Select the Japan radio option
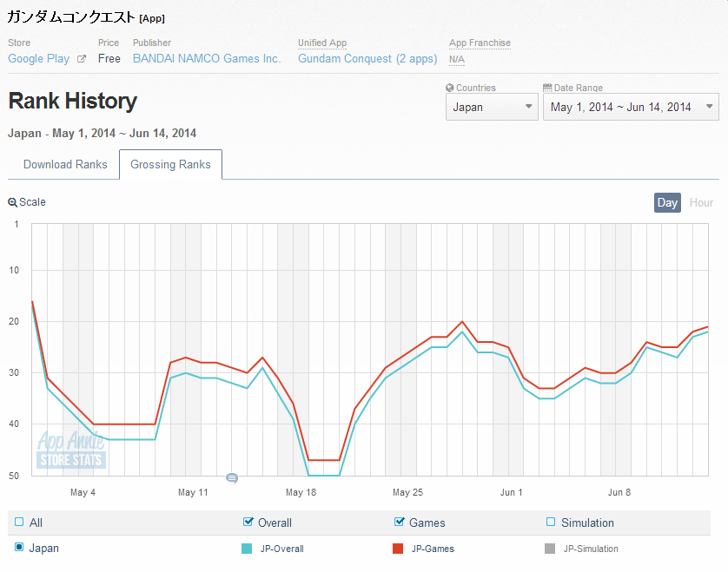This screenshot has height=572, width=728. coord(19,548)
